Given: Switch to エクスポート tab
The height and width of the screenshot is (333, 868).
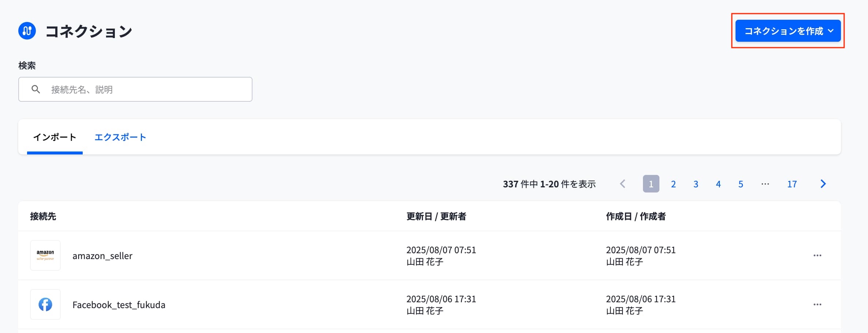Looking at the screenshot, I should 120,137.
